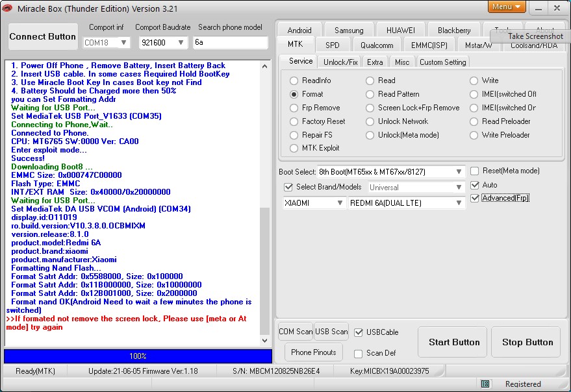Switch to the Mstar/W tab
The height and width of the screenshot is (392, 571).
tap(479, 45)
